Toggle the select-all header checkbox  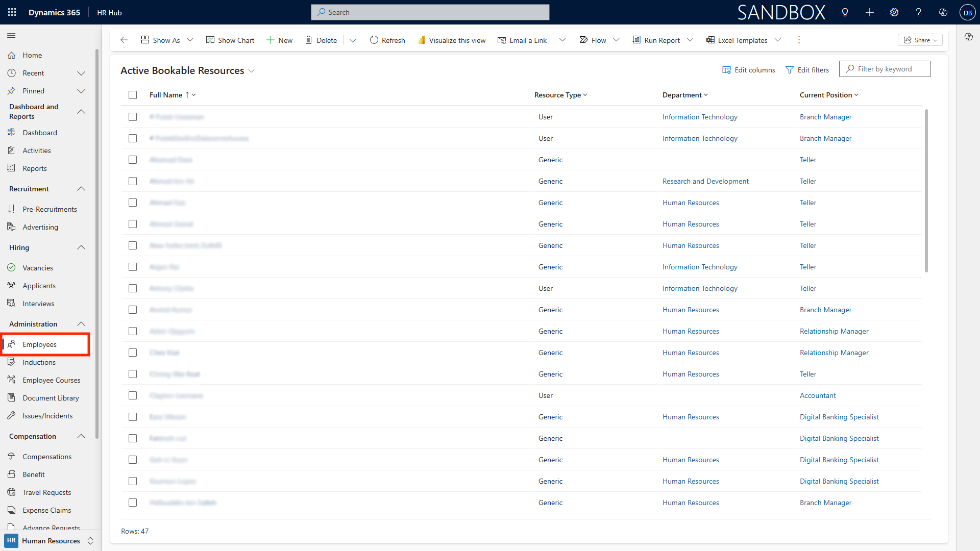(x=133, y=95)
